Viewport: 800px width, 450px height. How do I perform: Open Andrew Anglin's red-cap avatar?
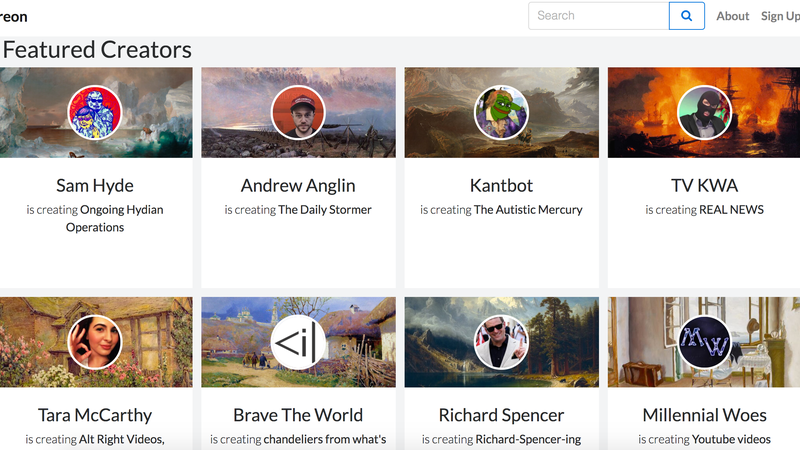pyautogui.click(x=298, y=113)
